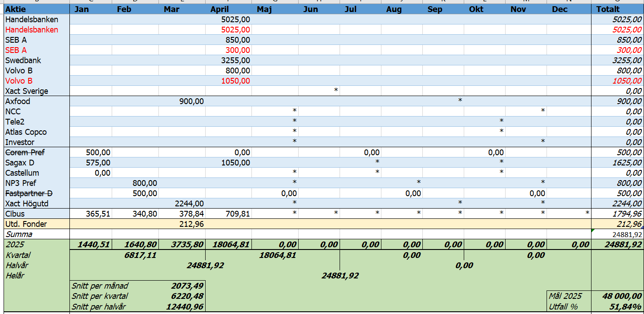Select the 2025 January sum 1440,51
644x314 pixels.
(x=94, y=245)
